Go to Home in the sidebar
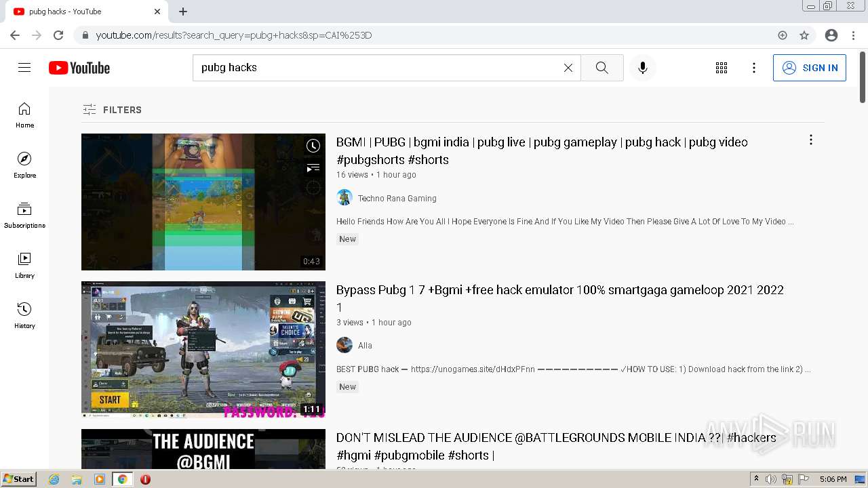868x488 pixels. (24, 115)
